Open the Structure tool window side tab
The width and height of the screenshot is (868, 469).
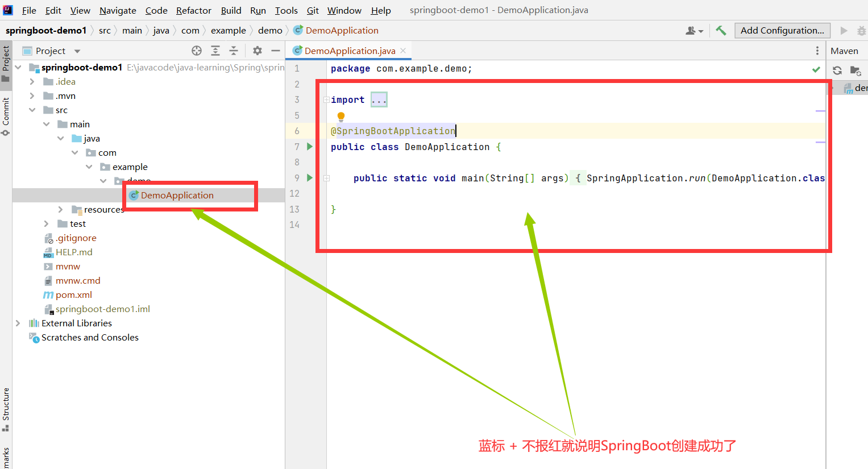click(x=6, y=409)
